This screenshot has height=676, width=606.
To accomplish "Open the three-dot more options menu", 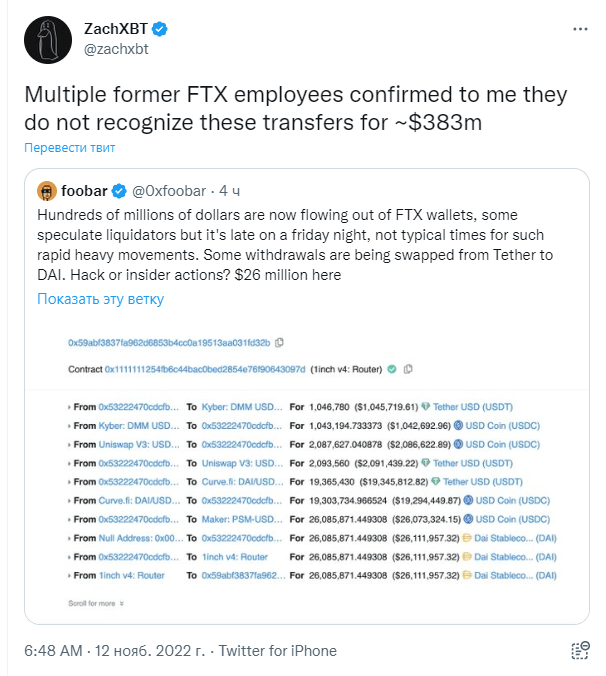I will 580,29.
